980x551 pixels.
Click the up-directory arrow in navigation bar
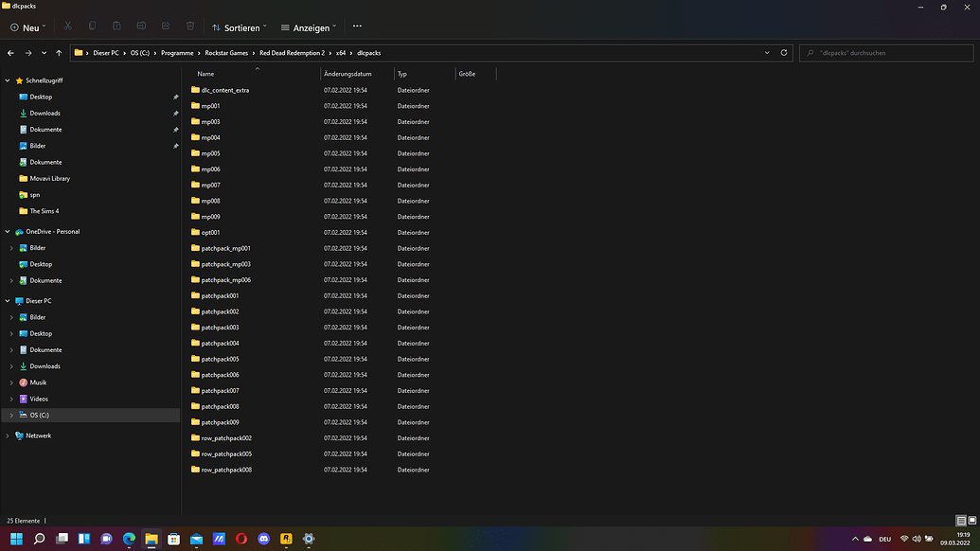pos(59,53)
